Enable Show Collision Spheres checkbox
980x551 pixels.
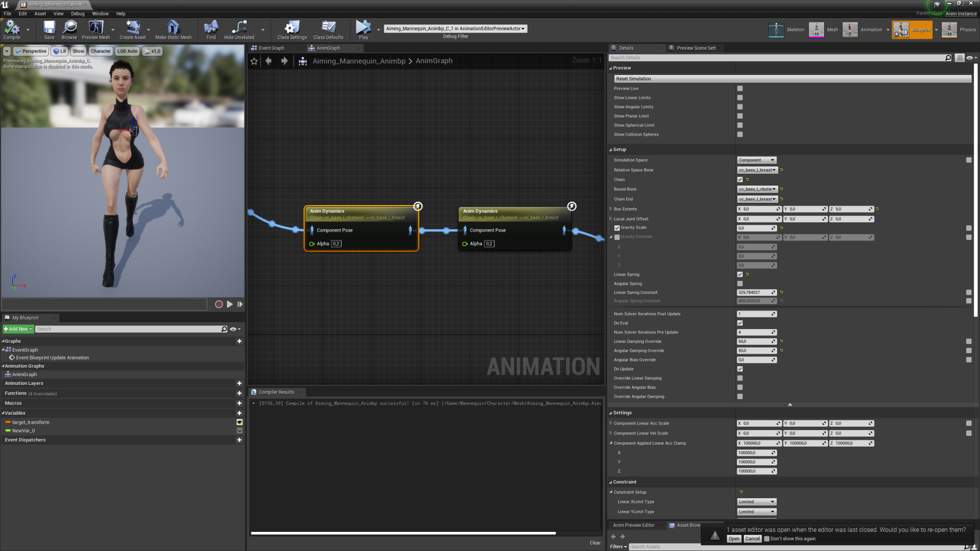(x=740, y=134)
